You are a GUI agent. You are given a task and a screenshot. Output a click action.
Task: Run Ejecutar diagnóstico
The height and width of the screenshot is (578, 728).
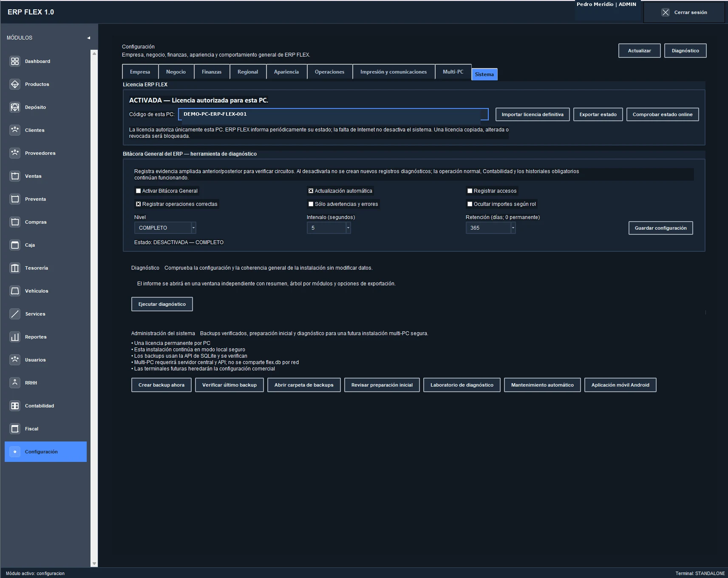tap(162, 304)
